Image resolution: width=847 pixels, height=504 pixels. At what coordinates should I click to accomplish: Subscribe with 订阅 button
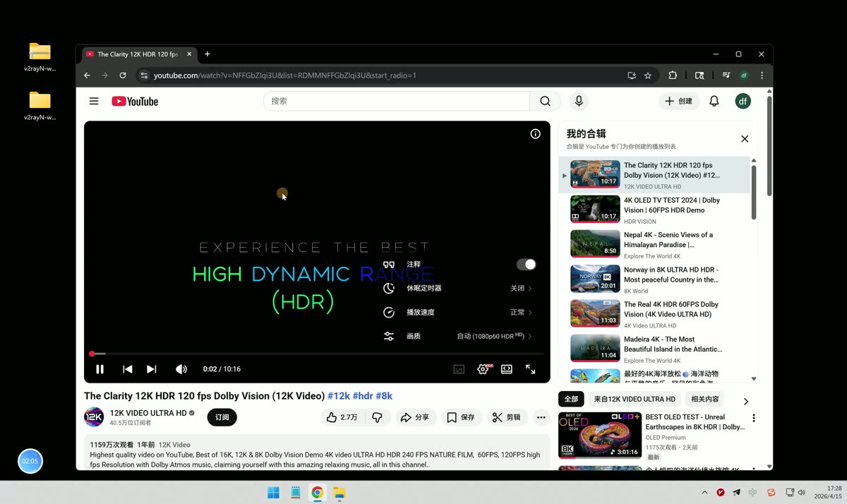point(222,417)
